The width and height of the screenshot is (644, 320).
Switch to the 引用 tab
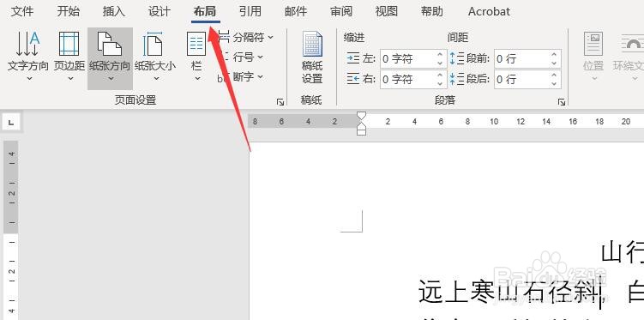click(250, 11)
